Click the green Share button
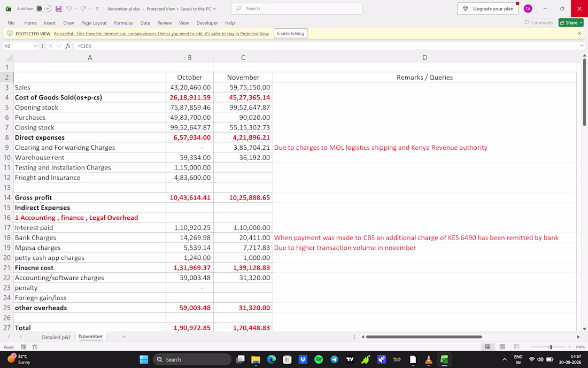588x368 pixels. (x=571, y=22)
